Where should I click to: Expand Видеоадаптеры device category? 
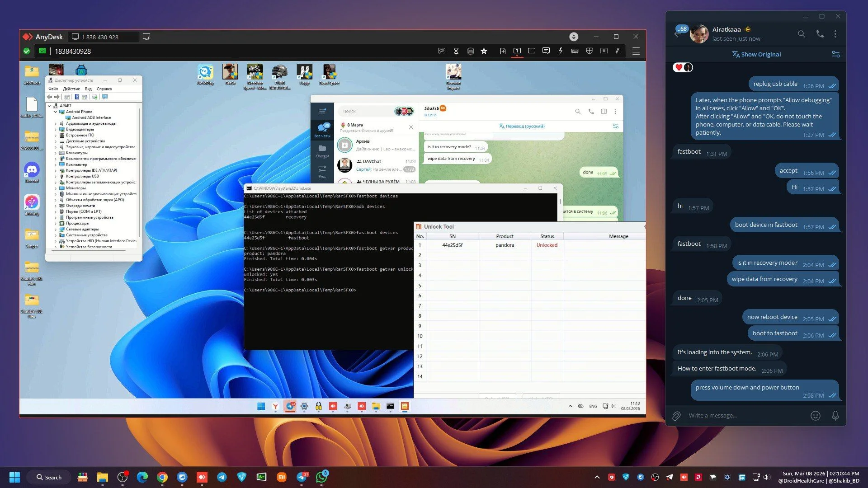click(56, 129)
